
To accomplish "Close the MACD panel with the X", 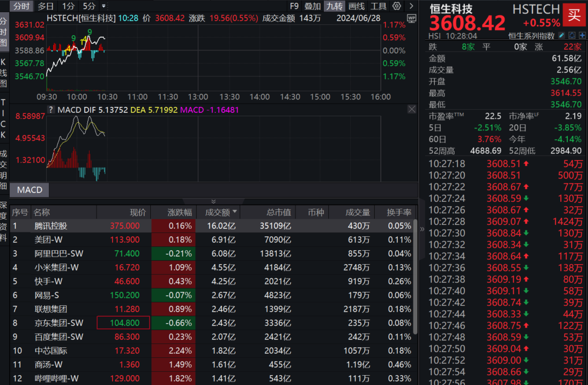I will 411,109.
